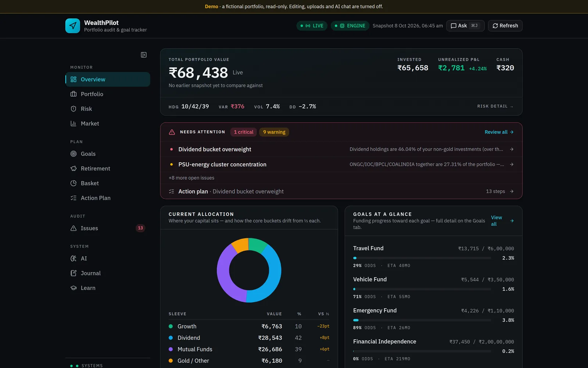Click the 13 badge beside Issues
The width and height of the screenshot is (588, 368).
pos(140,228)
